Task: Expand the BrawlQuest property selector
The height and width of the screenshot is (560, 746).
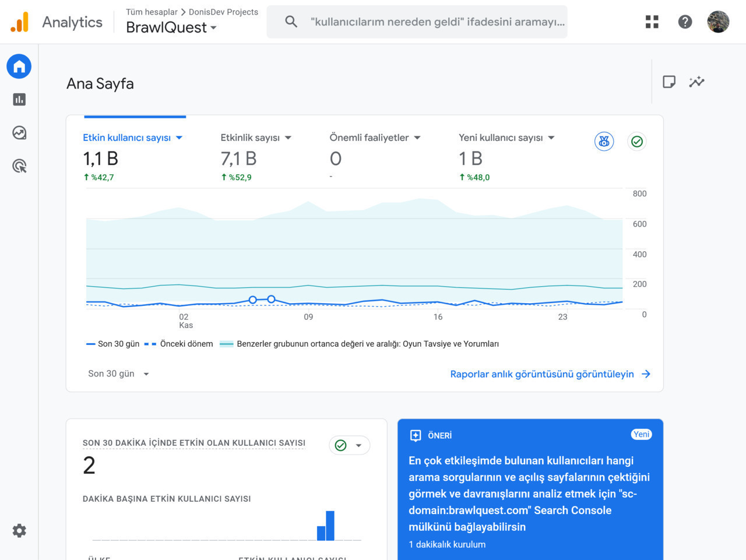Action: [x=171, y=27]
